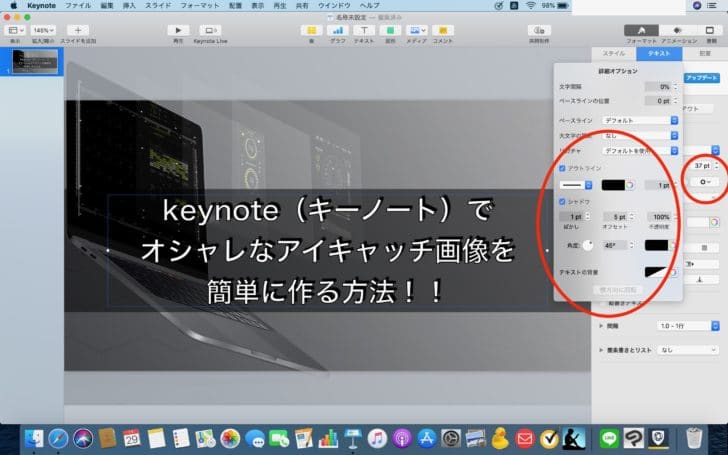Click the slide title text keynote（キーノート）で
Image resolution: width=728 pixels, height=455 pixels.
coord(327,210)
